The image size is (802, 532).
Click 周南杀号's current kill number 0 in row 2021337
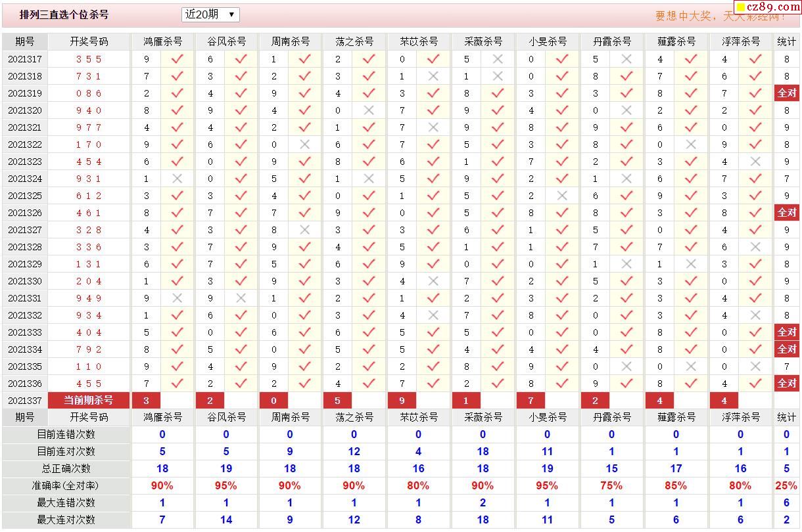273,401
